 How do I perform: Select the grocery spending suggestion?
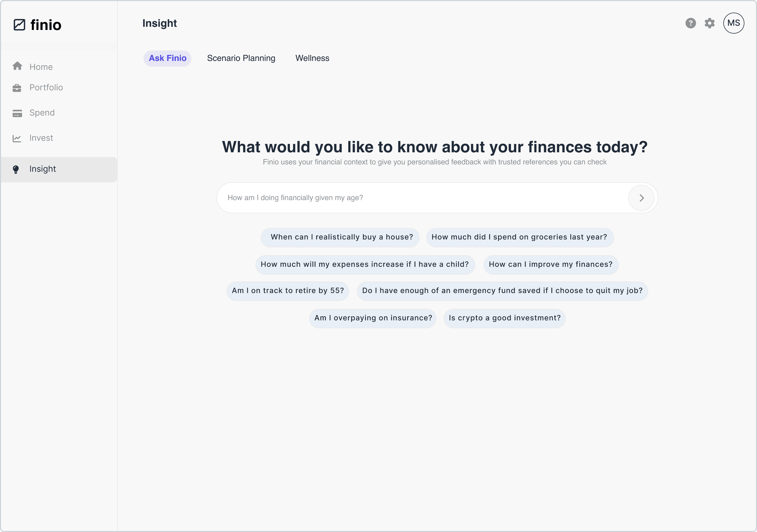coord(519,237)
